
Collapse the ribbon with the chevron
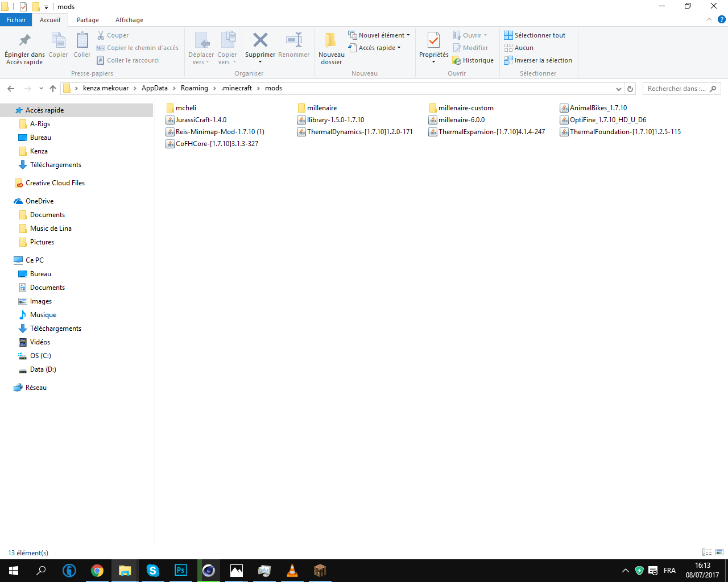709,19
